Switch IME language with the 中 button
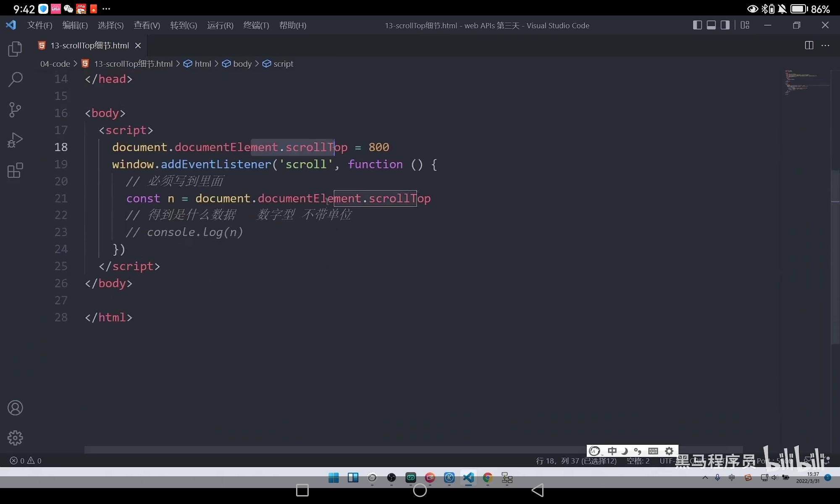840x504 pixels. point(613,451)
